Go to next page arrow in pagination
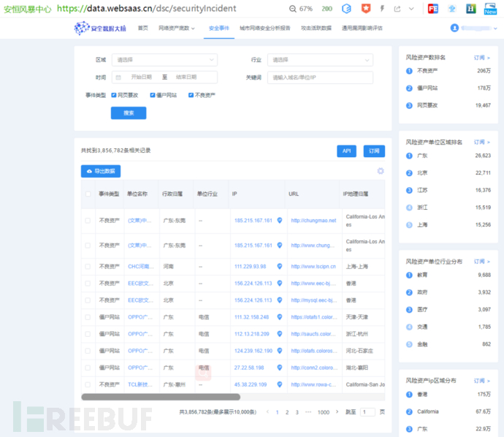Screen dimensions: 504x437 pyautogui.click(x=337, y=411)
